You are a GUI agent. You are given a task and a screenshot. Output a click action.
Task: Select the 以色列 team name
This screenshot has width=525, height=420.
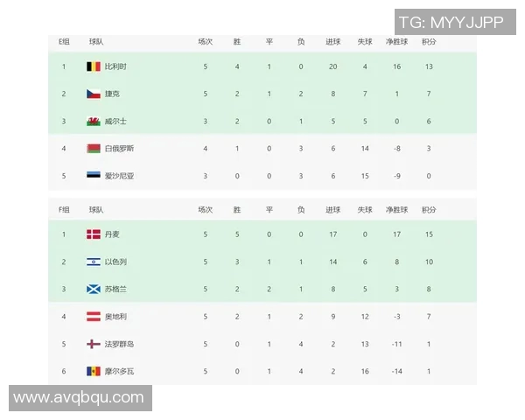(115, 262)
